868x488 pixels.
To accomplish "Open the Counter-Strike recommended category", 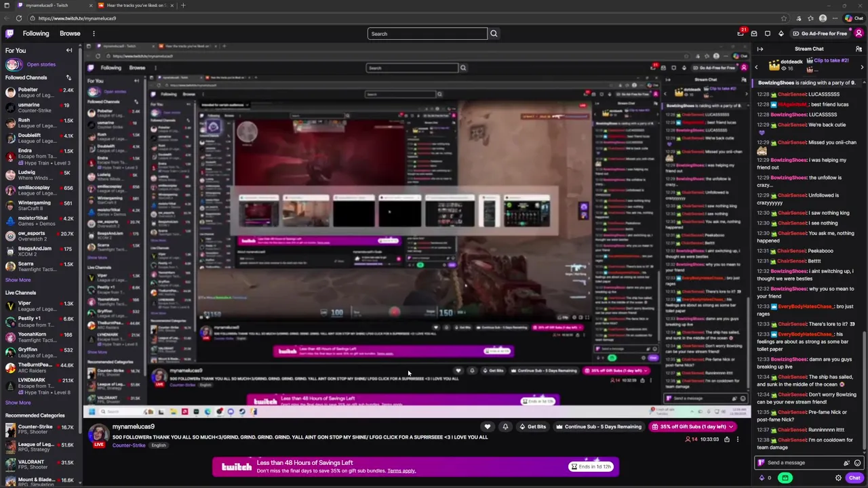I will 39,430.
